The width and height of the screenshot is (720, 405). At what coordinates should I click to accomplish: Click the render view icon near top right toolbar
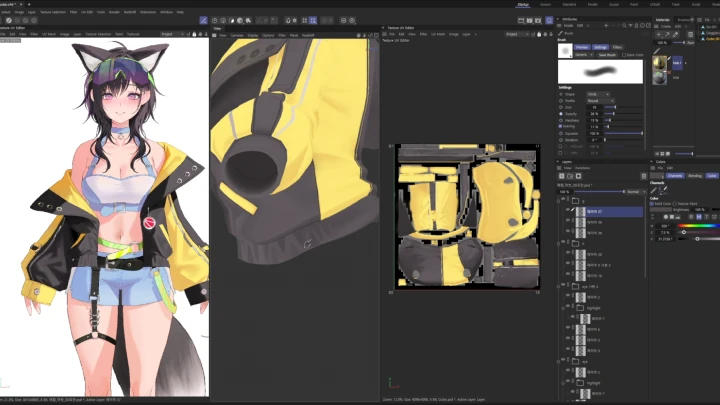click(521, 20)
